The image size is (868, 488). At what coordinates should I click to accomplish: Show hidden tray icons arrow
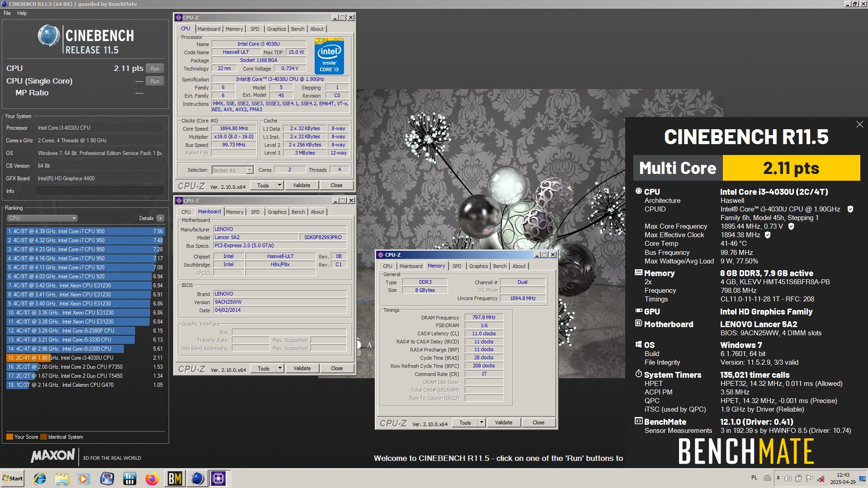(778, 478)
